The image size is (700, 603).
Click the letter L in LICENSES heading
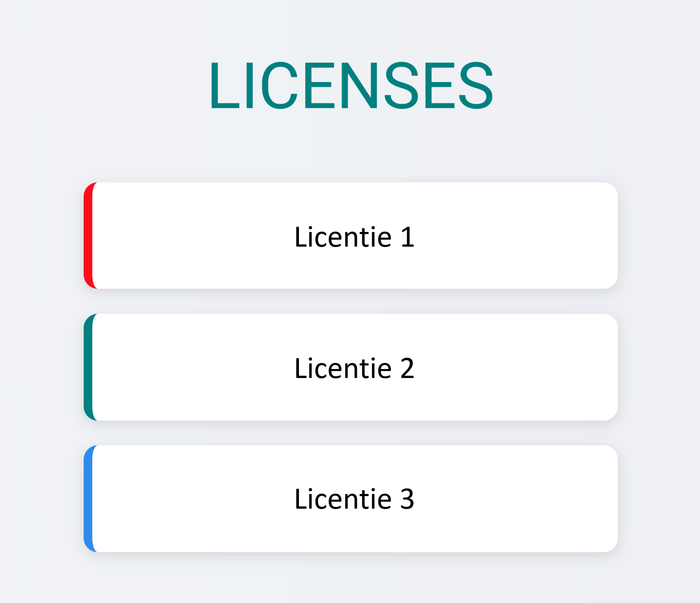224,86
